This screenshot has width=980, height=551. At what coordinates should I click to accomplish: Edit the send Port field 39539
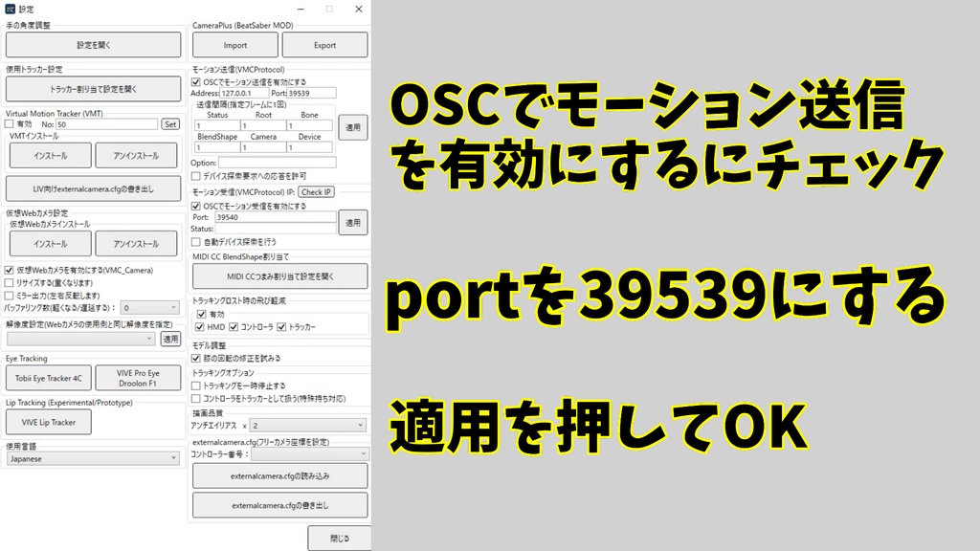[311, 93]
